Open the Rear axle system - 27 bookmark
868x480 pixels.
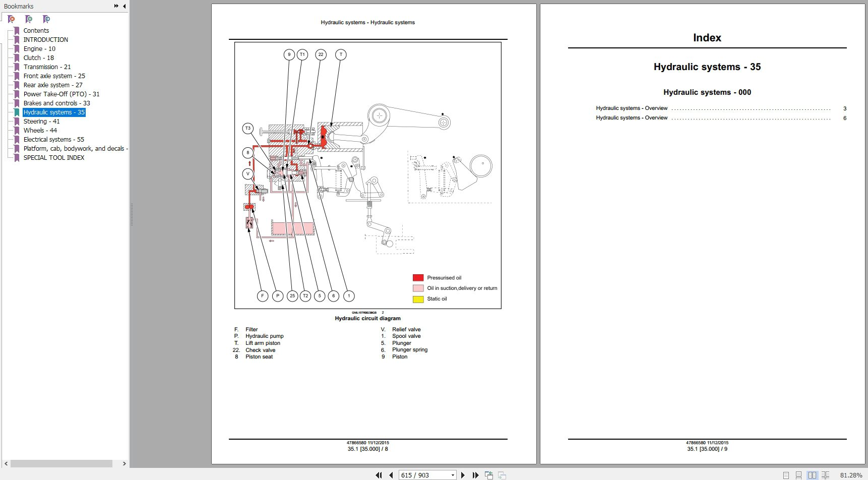tap(53, 85)
